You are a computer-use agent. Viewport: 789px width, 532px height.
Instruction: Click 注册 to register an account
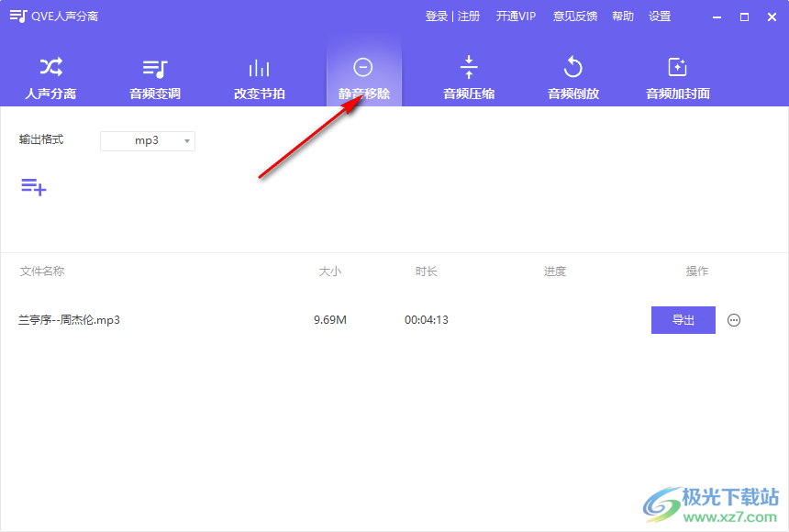click(x=467, y=16)
